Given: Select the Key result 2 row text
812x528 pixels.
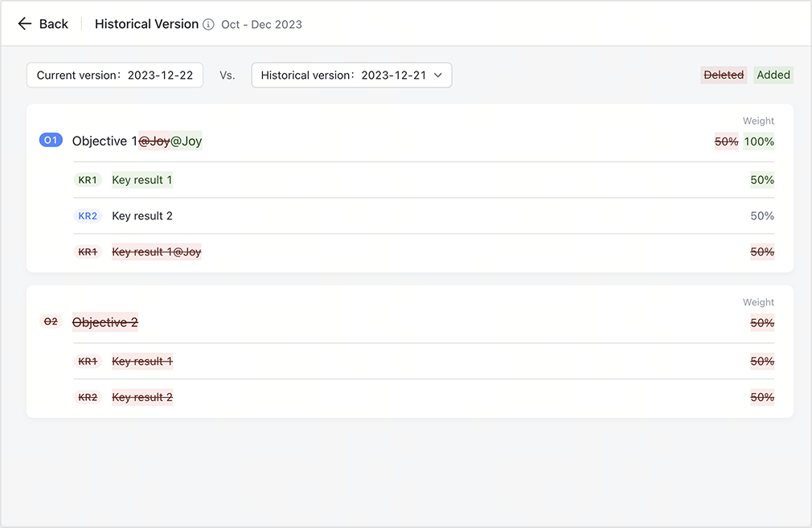Looking at the screenshot, I should tap(142, 216).
